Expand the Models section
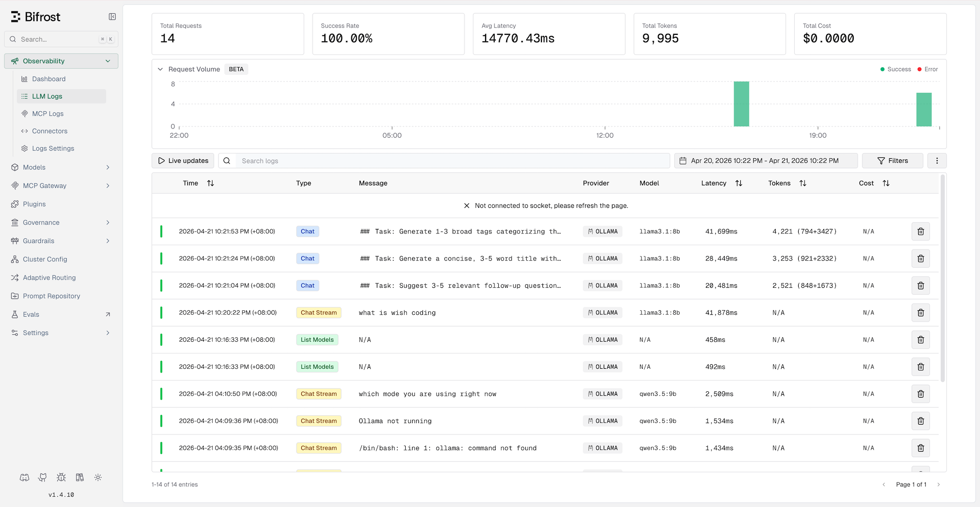Viewport: 980px width, 507px height. pos(108,167)
